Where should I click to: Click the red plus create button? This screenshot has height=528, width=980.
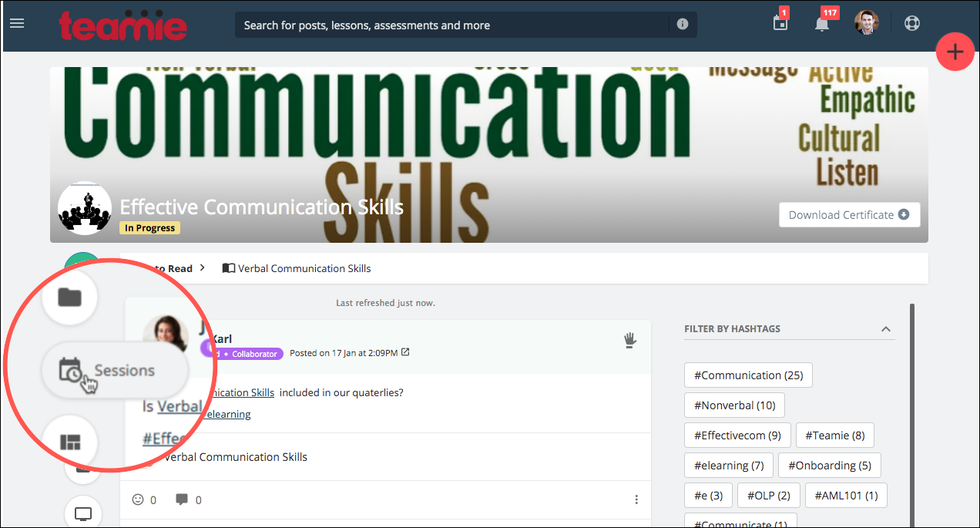(x=955, y=52)
